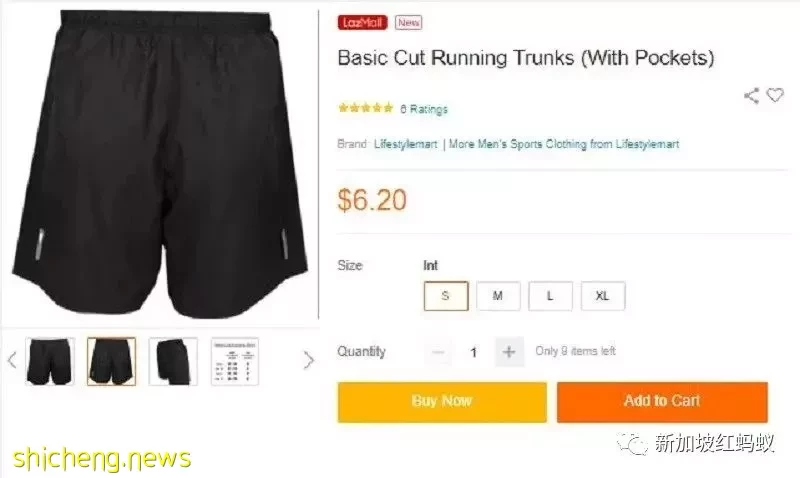
Task: Select size S
Action: (x=446, y=296)
